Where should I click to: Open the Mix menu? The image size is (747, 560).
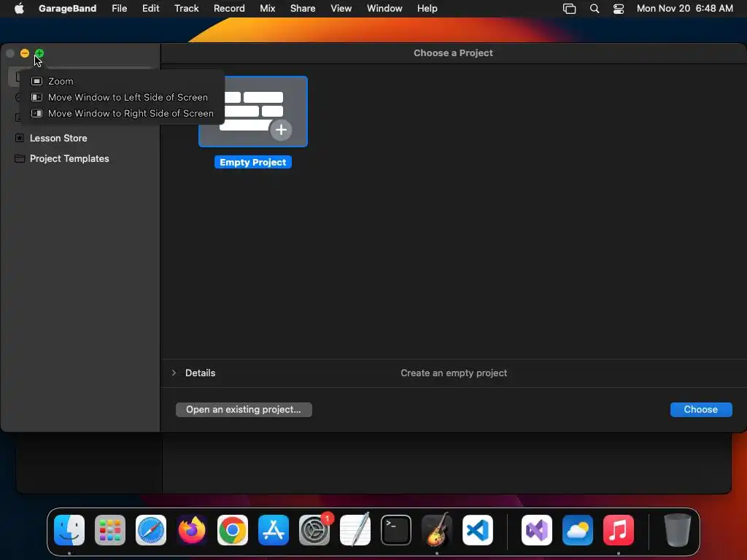tap(267, 9)
